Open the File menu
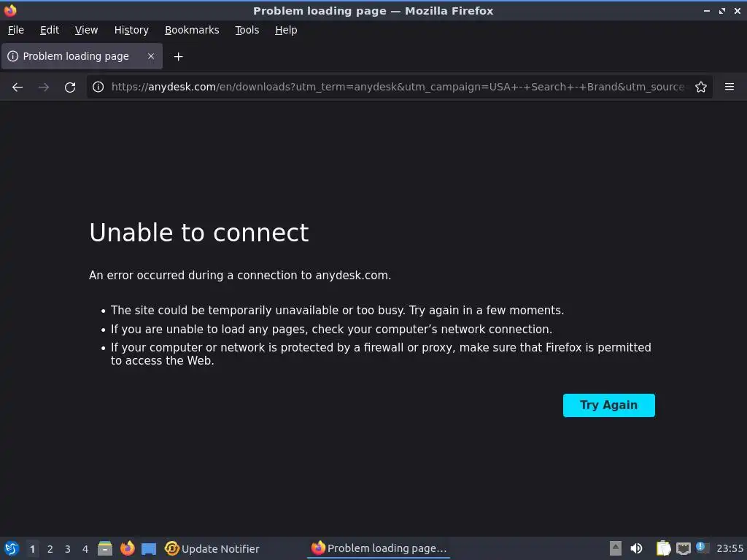This screenshot has width=747, height=560. (x=16, y=30)
